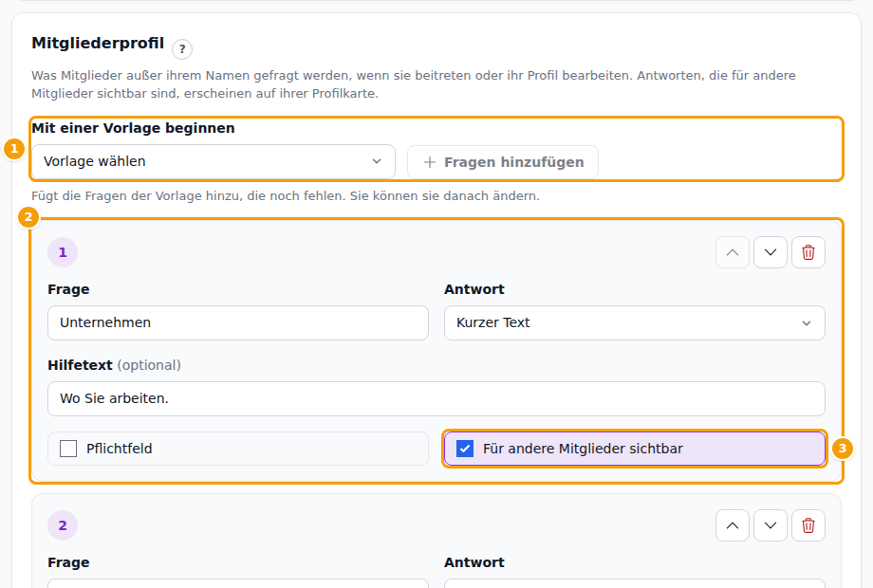Screen dimensions: 873x588
Task: Uncheck Für andere Mitglieder sichtbar checkbox
Action: (464, 449)
